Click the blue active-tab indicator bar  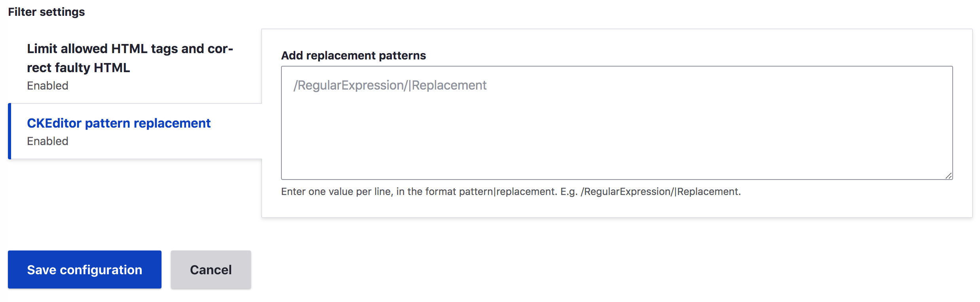[x=10, y=131]
